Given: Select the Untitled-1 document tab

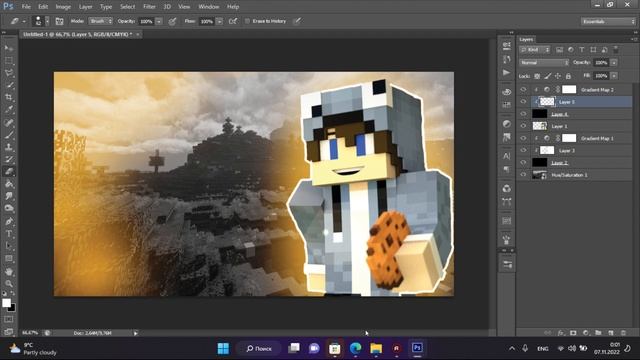Looking at the screenshot, I should pyautogui.click(x=78, y=35).
